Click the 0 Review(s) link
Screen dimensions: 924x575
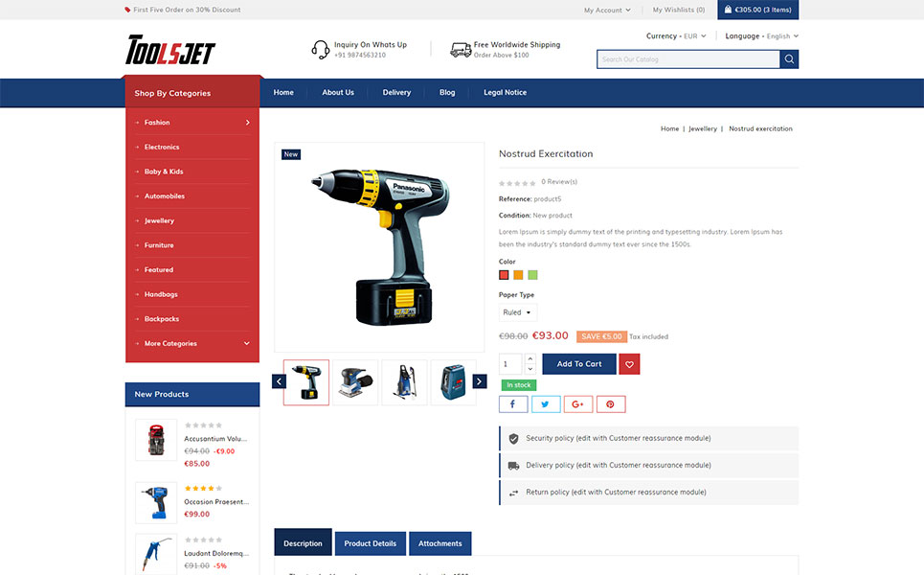(559, 182)
